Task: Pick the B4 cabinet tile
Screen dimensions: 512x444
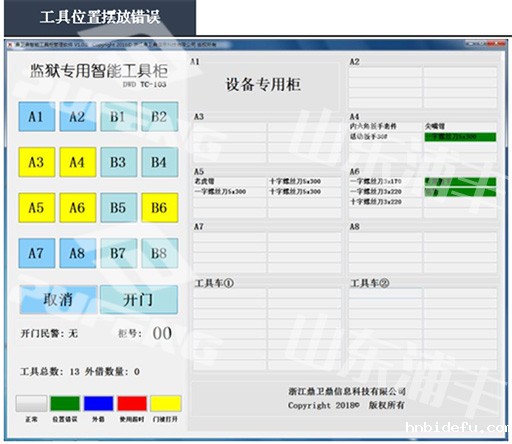Action: point(160,162)
